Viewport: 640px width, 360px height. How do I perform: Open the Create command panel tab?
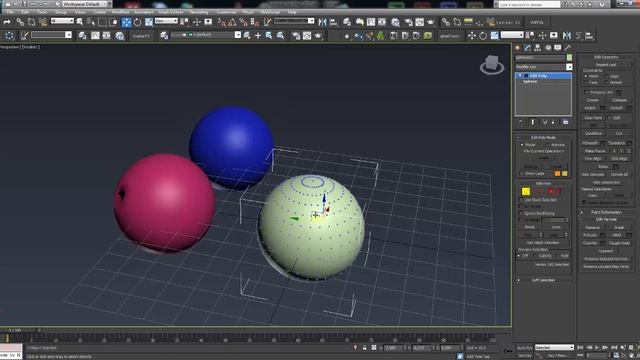[518, 48]
